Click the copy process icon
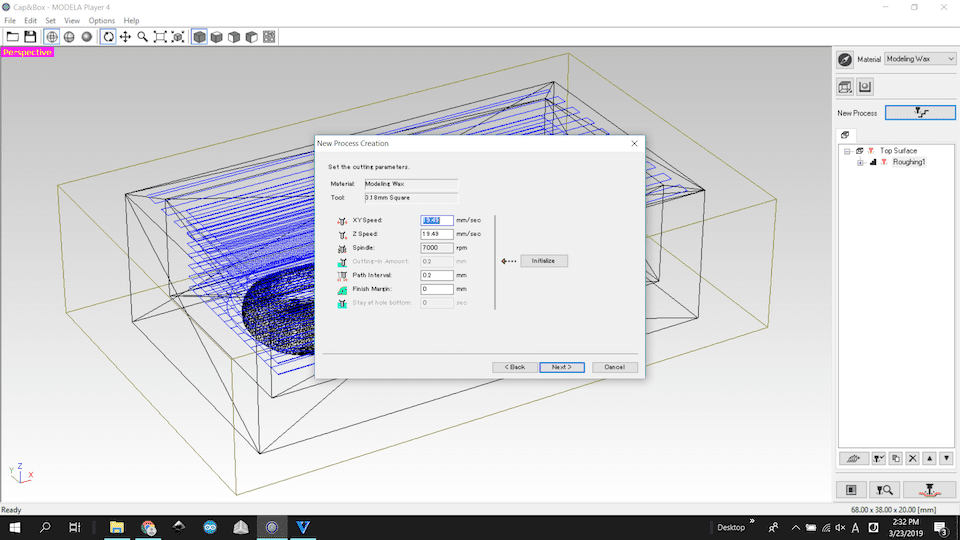 pos(896,458)
